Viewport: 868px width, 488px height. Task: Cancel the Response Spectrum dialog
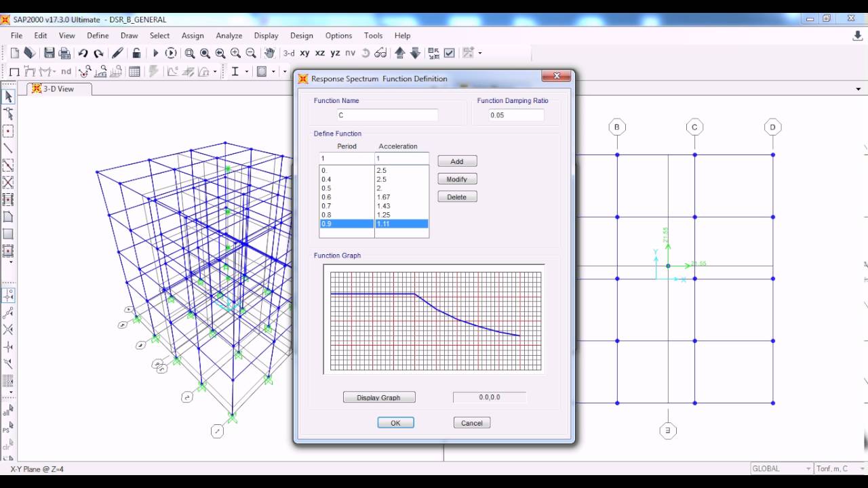[472, 422]
